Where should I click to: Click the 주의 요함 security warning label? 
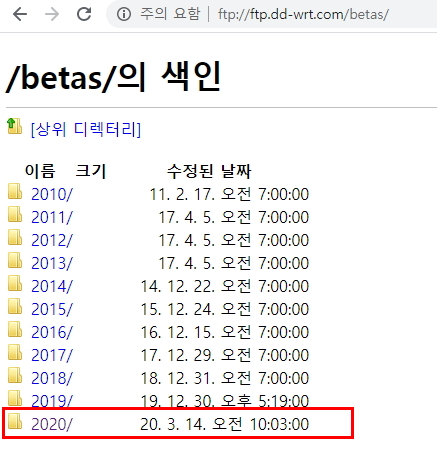pos(170,14)
